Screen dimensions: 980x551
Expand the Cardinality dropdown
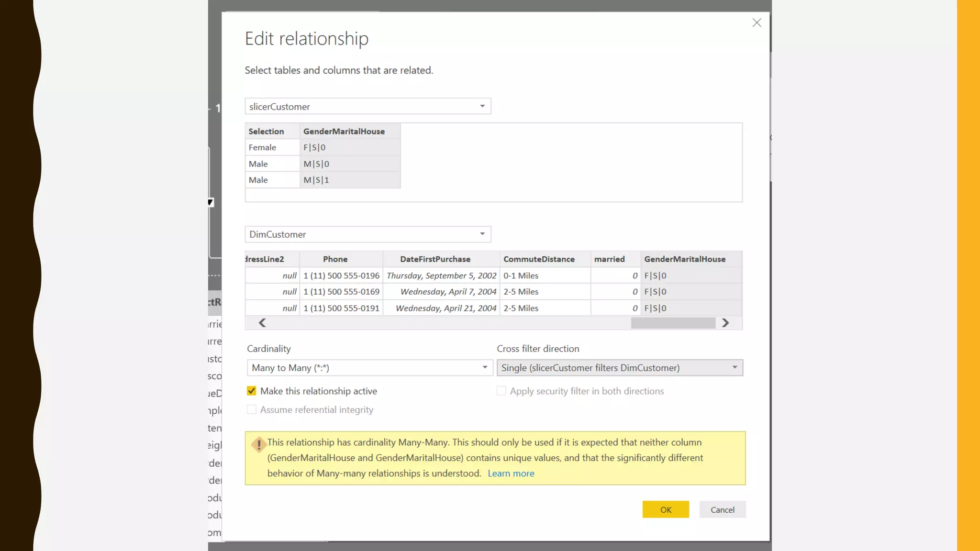pos(369,367)
